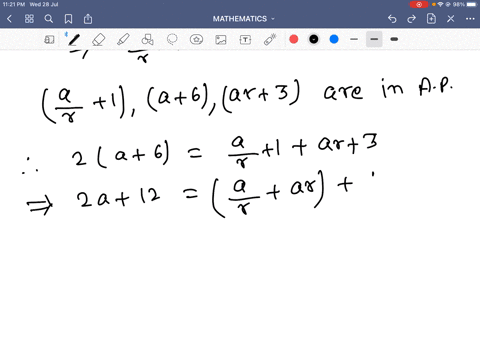Bookmark this page
This screenshot has height=360, width=480.
(68, 19)
